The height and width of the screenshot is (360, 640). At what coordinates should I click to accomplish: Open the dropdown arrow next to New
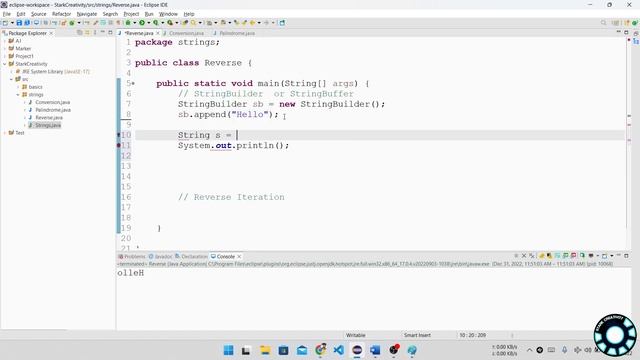[x=12, y=23]
